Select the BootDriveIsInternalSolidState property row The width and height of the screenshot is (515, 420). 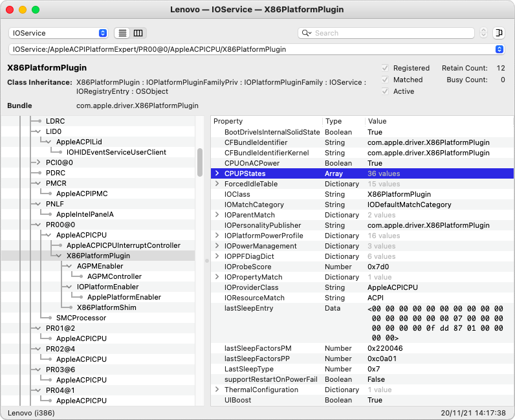(x=362, y=132)
